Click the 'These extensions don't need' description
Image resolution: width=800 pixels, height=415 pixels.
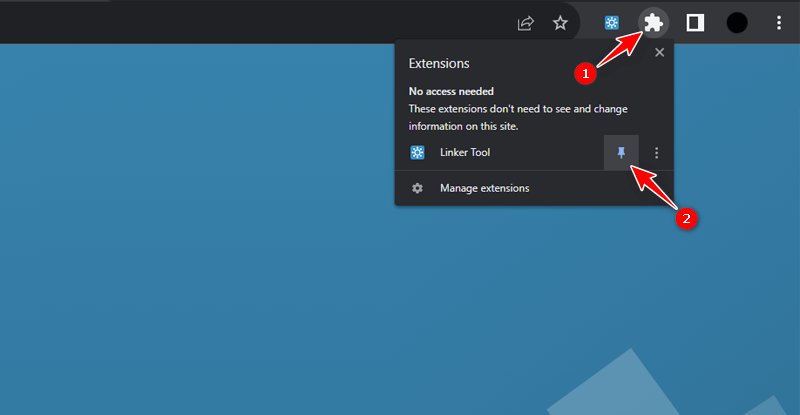click(518, 117)
